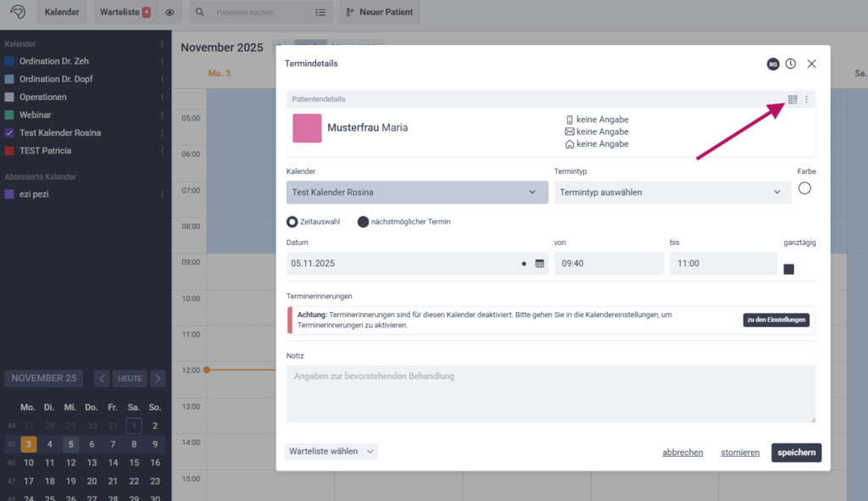Click the speichern button
Screen dimensions: 868x501
coord(796,453)
